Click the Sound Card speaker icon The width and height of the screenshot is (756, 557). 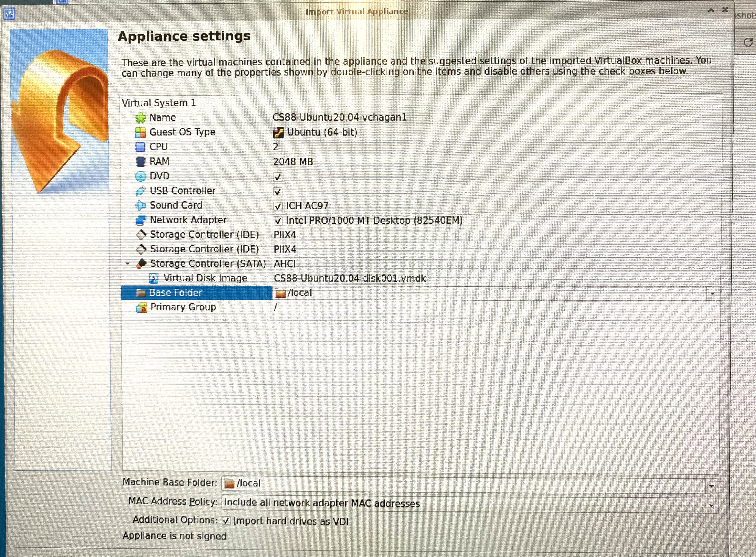141,205
